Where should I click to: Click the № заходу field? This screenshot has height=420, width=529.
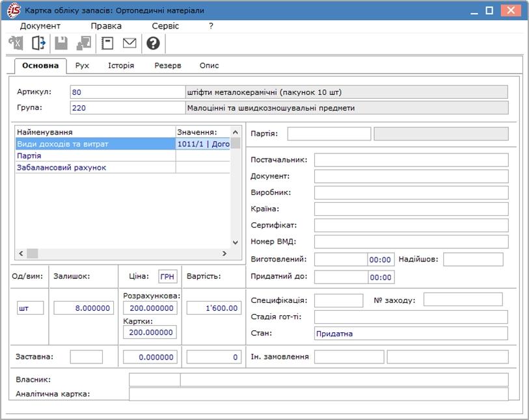point(463,299)
